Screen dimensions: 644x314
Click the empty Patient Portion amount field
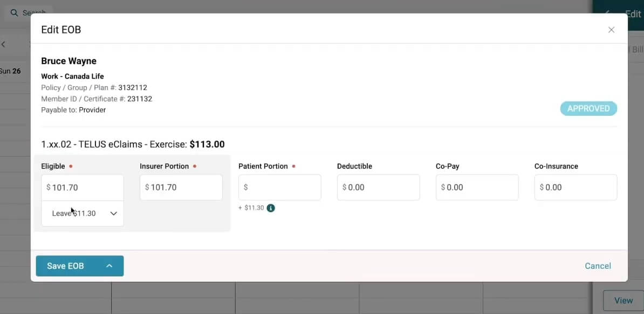tap(279, 187)
